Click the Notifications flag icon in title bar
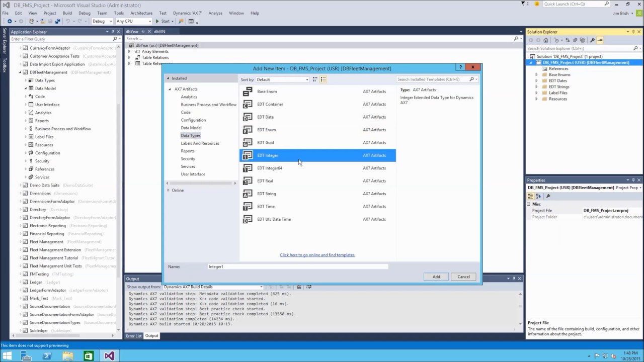644x362 pixels. 524,4
